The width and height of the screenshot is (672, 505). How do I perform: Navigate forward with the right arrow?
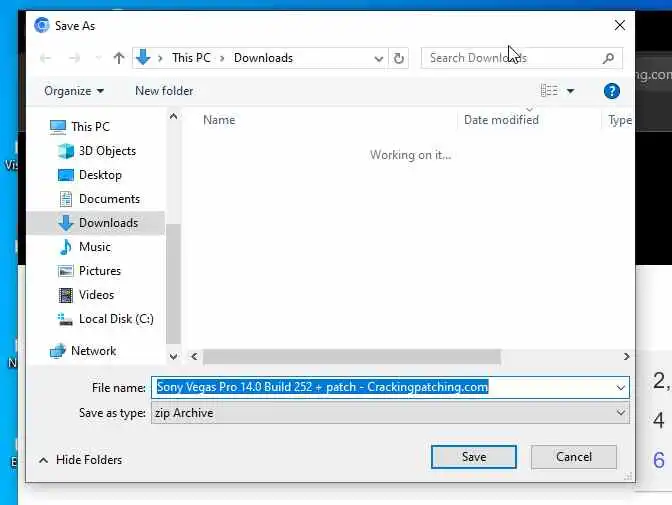coord(74,58)
